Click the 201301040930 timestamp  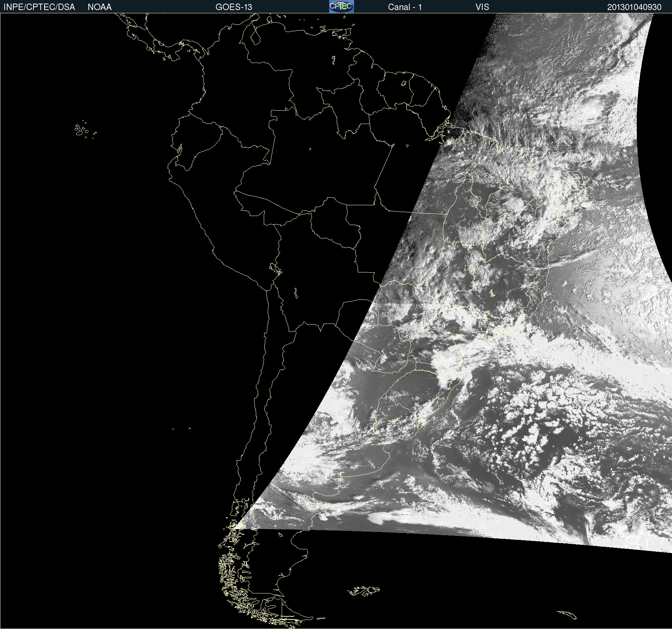coord(634,7)
